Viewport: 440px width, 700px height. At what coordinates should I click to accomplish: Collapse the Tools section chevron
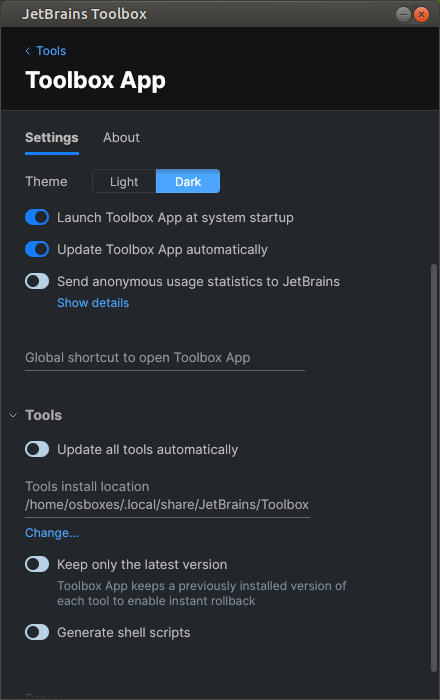tap(13, 415)
